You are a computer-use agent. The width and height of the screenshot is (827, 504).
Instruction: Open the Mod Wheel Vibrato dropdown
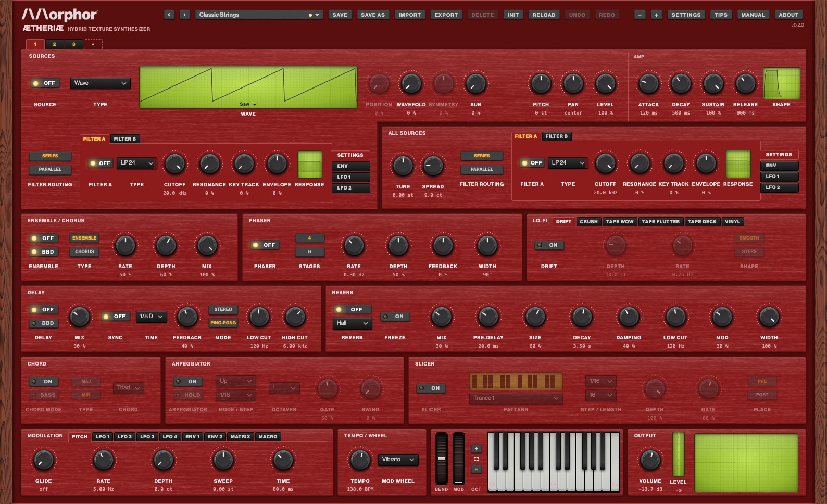tap(398, 460)
